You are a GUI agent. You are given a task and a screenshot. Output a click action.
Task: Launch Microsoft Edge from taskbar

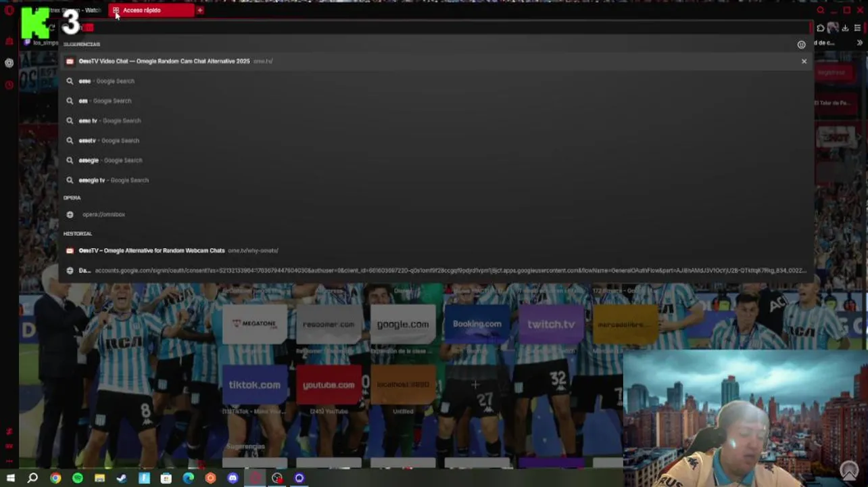[x=188, y=478]
